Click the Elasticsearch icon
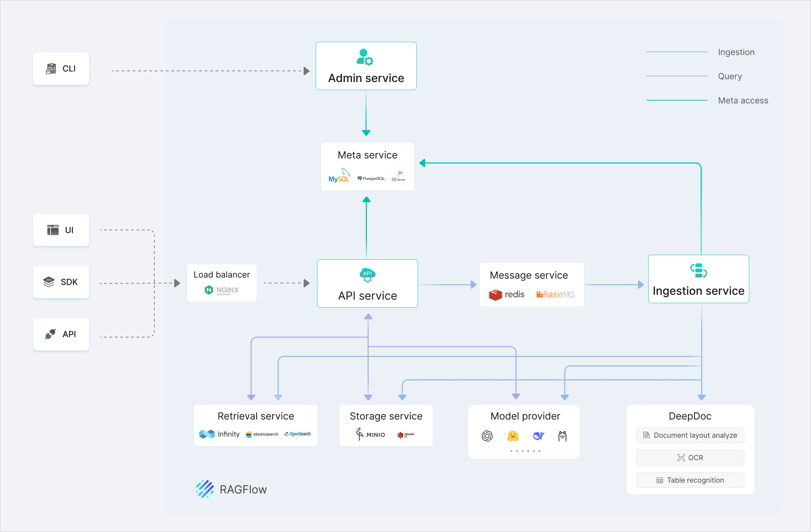This screenshot has width=811, height=532. (249, 434)
